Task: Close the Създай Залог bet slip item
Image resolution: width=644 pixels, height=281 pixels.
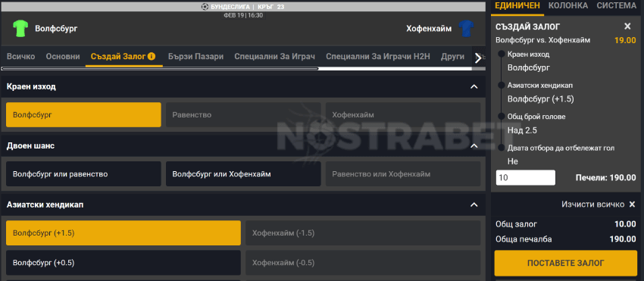Action: click(x=627, y=27)
